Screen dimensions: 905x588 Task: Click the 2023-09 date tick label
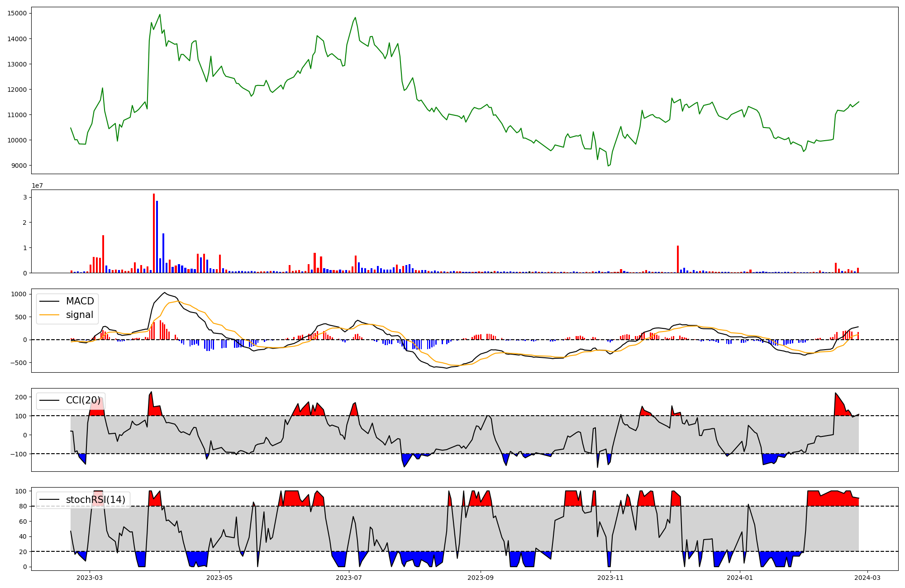pos(480,578)
